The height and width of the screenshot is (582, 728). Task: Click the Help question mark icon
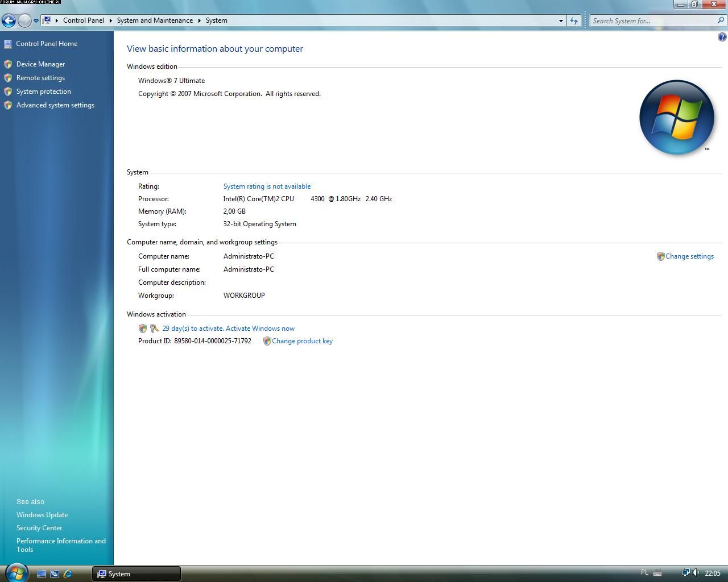pos(722,37)
